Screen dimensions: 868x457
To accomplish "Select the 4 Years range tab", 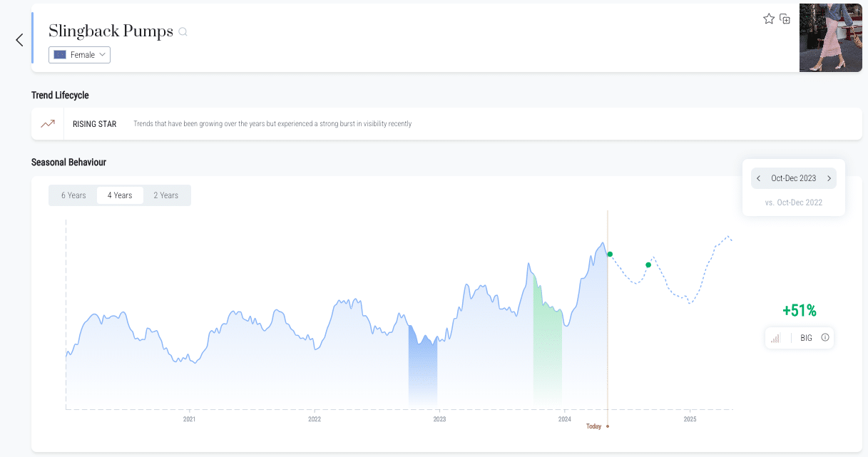I will (120, 195).
